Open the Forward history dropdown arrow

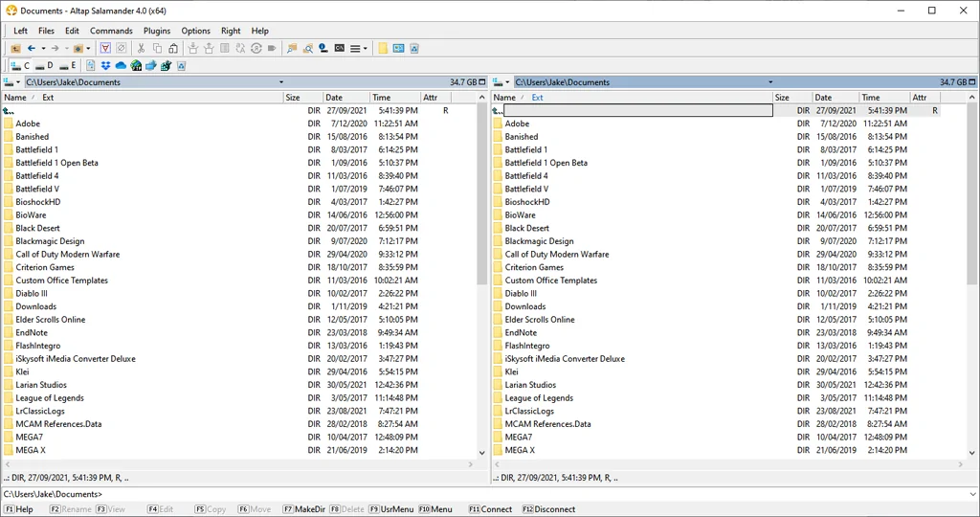tap(67, 48)
